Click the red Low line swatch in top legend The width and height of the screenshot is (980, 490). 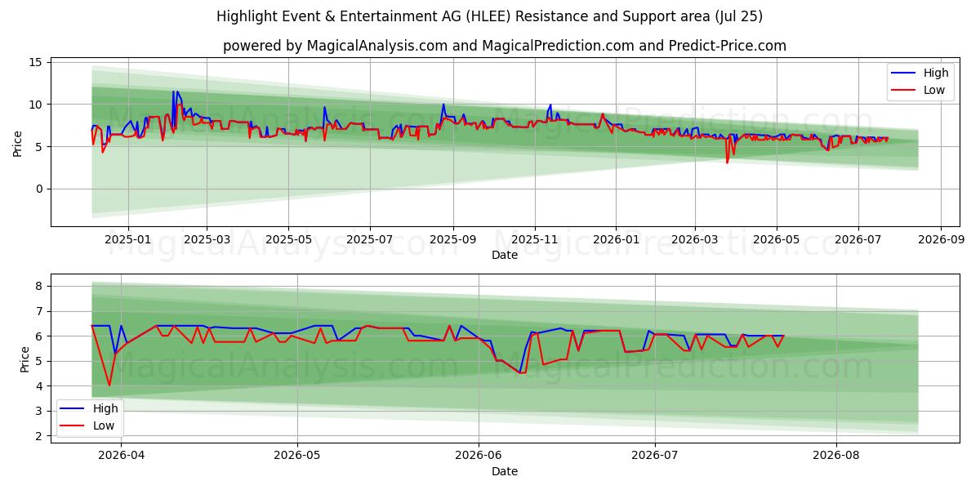coord(904,91)
